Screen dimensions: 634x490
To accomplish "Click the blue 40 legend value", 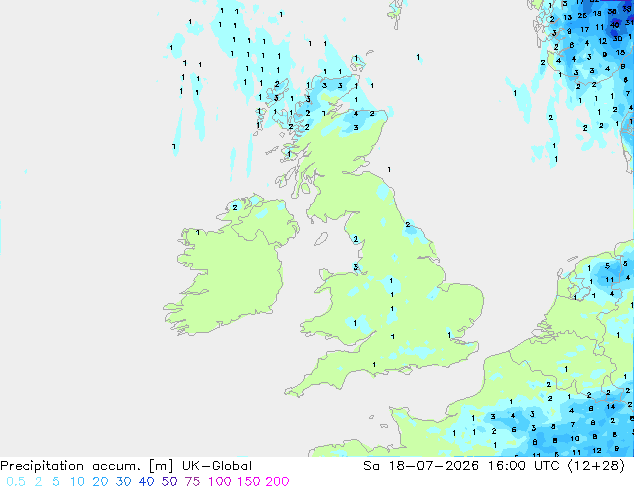I will (x=146, y=482).
